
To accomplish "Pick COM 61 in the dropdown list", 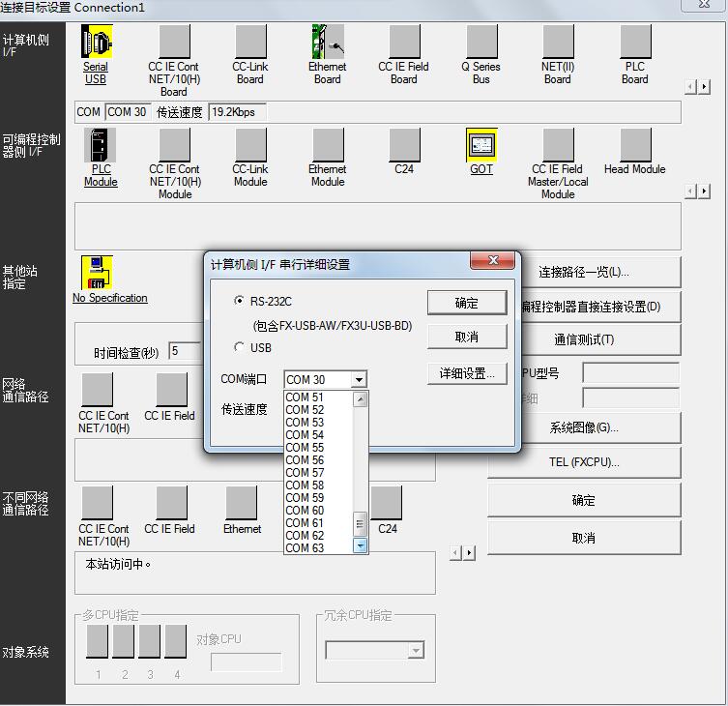I will [306, 523].
